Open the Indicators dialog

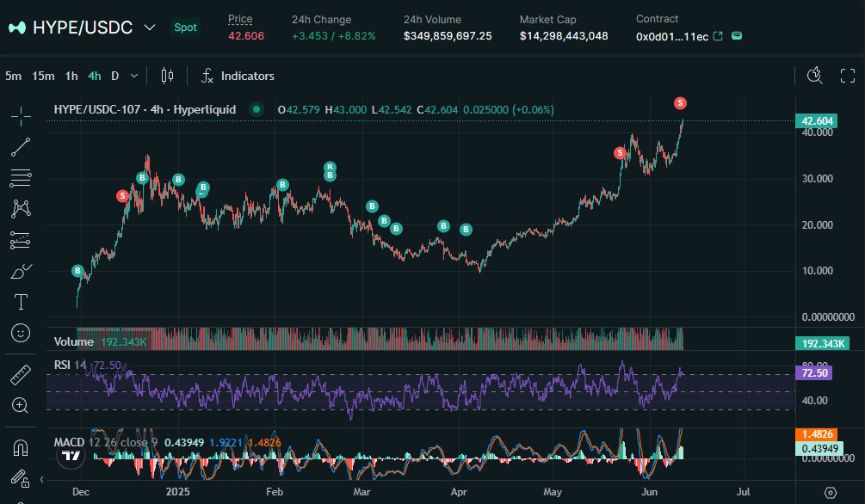click(x=238, y=76)
